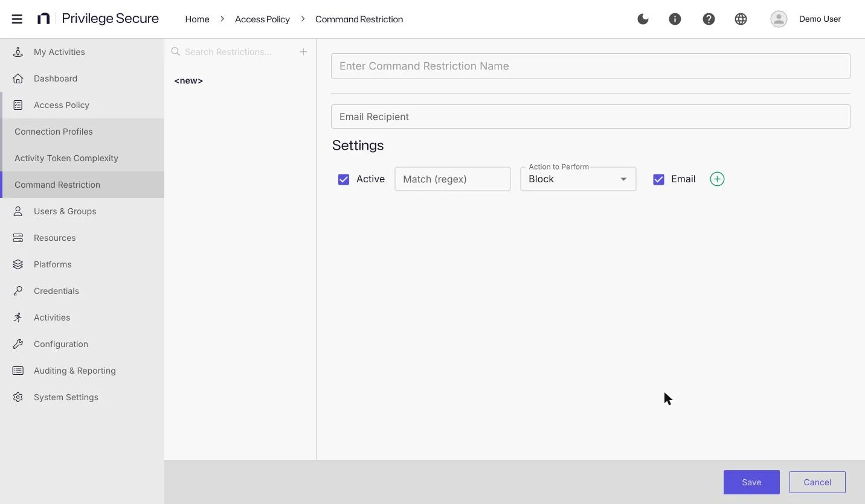Click the Dashboard home icon
Image resolution: width=865 pixels, height=504 pixels.
point(18,78)
